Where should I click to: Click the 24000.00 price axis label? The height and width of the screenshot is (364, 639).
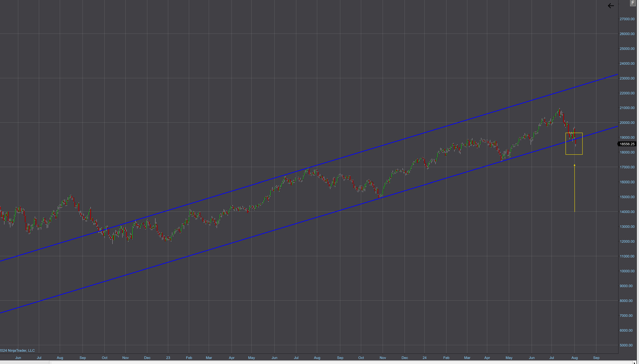pyautogui.click(x=627, y=64)
